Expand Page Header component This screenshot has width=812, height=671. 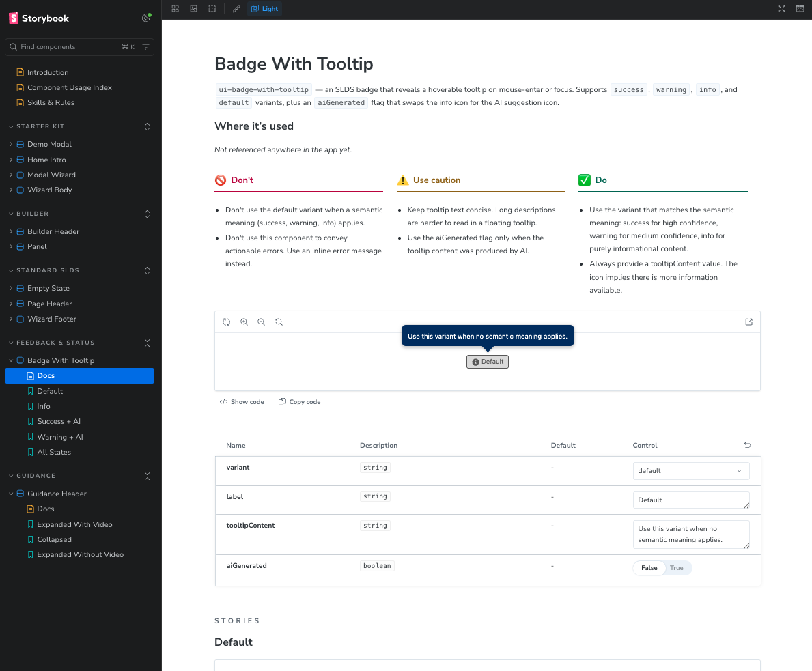(x=49, y=304)
